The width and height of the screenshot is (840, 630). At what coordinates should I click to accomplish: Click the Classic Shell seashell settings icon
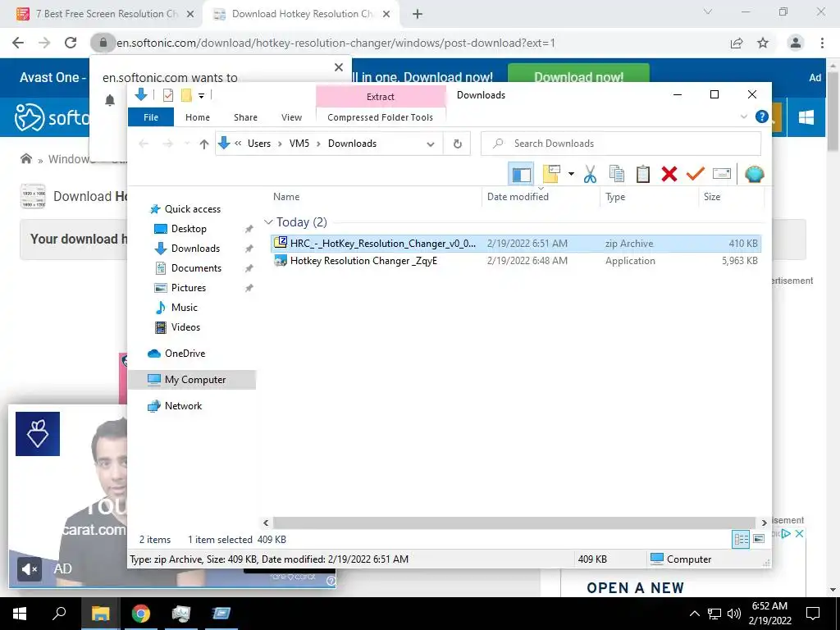point(755,174)
